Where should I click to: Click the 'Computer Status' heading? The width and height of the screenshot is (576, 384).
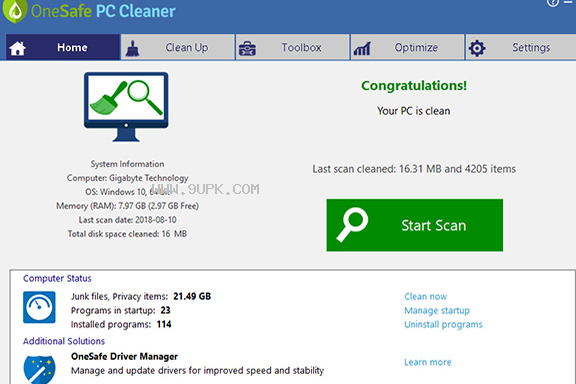click(57, 278)
